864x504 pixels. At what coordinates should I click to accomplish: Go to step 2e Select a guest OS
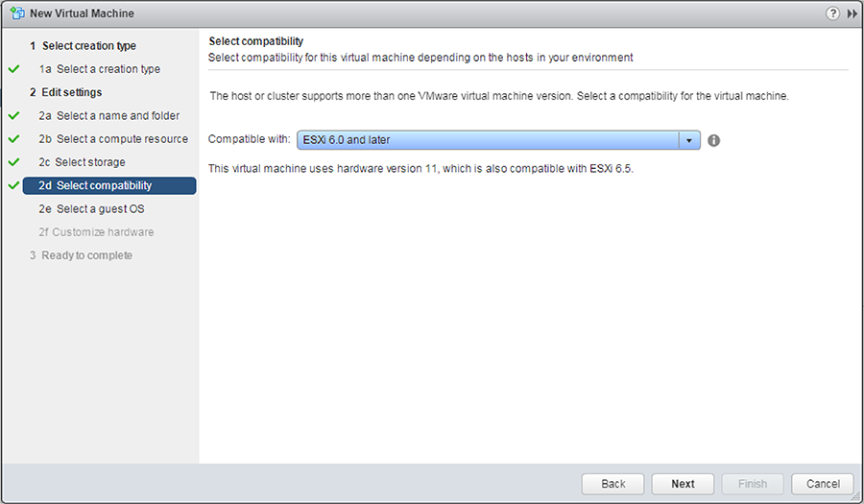click(x=91, y=208)
